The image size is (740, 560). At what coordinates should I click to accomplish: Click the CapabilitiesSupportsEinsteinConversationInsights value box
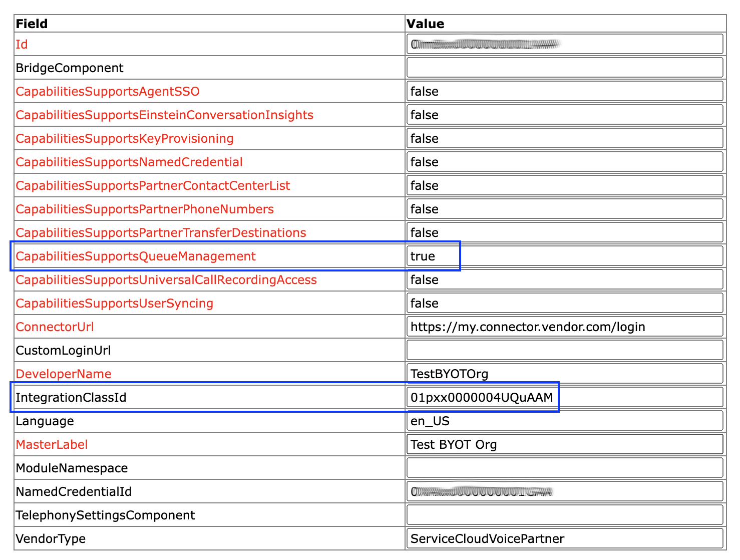(564, 115)
